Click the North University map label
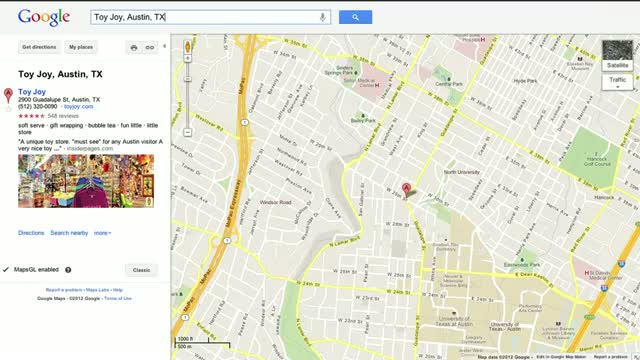640x360 pixels. pos(461,172)
